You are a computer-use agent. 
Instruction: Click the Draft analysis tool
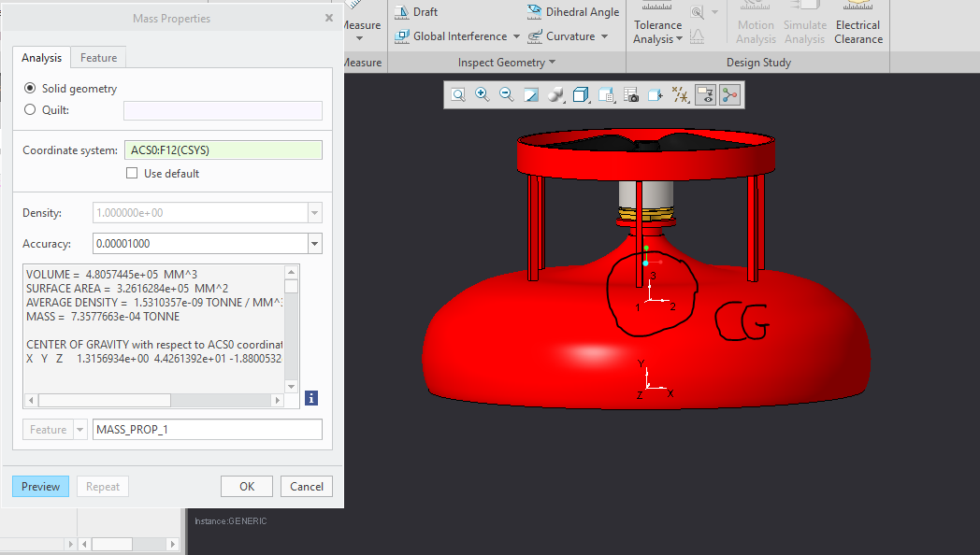point(415,12)
